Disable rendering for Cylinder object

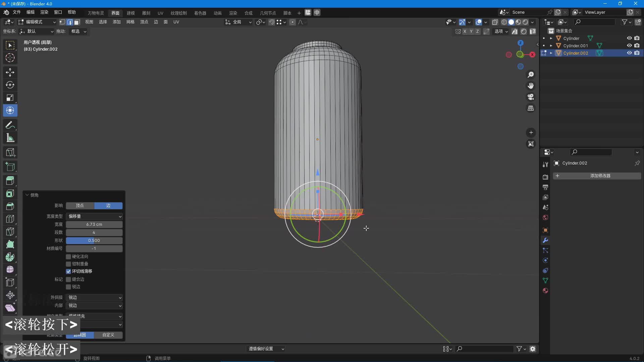tap(637, 38)
